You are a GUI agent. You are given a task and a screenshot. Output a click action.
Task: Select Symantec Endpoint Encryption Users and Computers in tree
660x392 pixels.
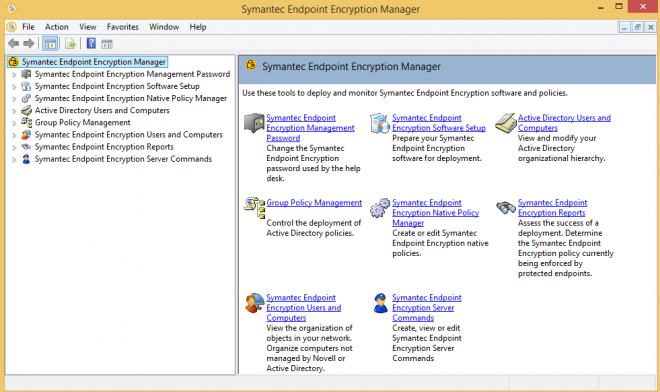(128, 135)
